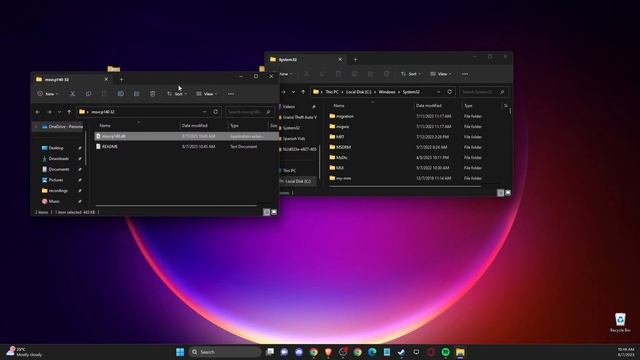Select Local Disk (C:) in System32 sidebar
The height and width of the screenshot is (360, 640).
coord(297,181)
